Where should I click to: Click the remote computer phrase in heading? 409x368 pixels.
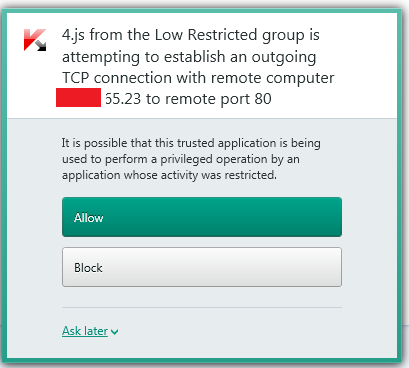(x=273, y=78)
